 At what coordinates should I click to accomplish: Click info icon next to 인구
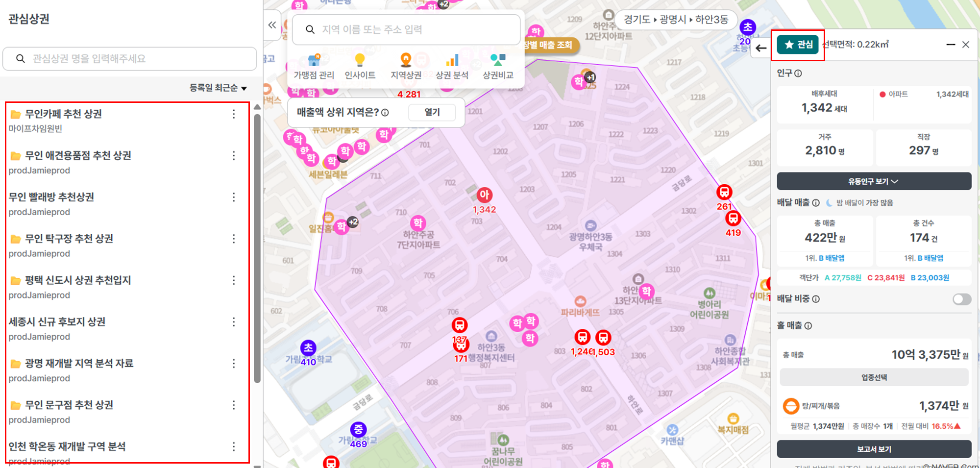tap(798, 74)
